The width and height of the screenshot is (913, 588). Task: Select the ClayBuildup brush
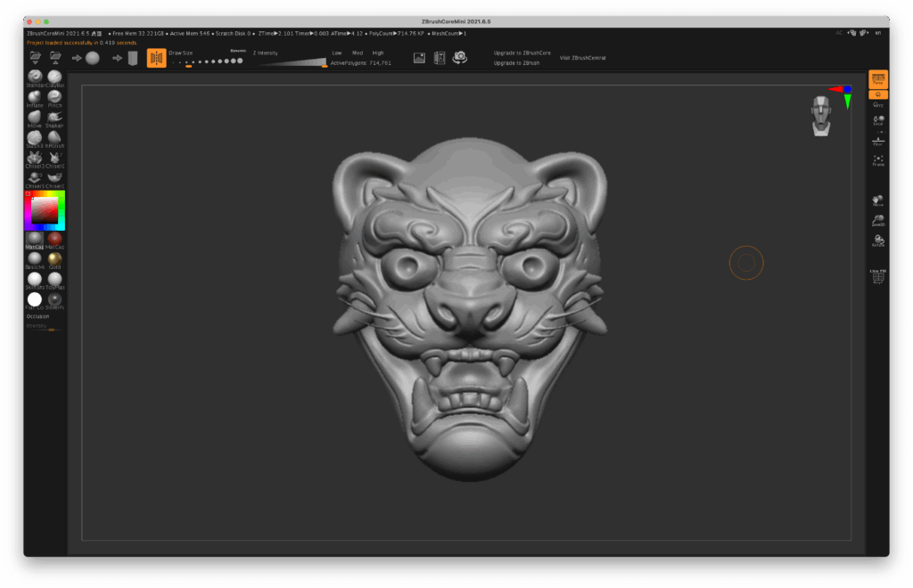coord(54,78)
